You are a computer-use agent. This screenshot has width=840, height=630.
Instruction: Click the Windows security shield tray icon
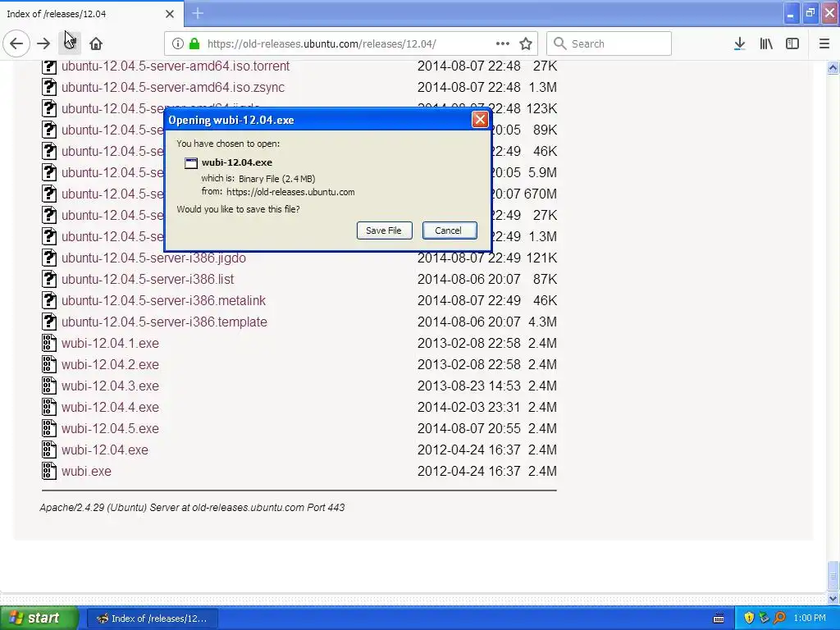(x=749, y=619)
